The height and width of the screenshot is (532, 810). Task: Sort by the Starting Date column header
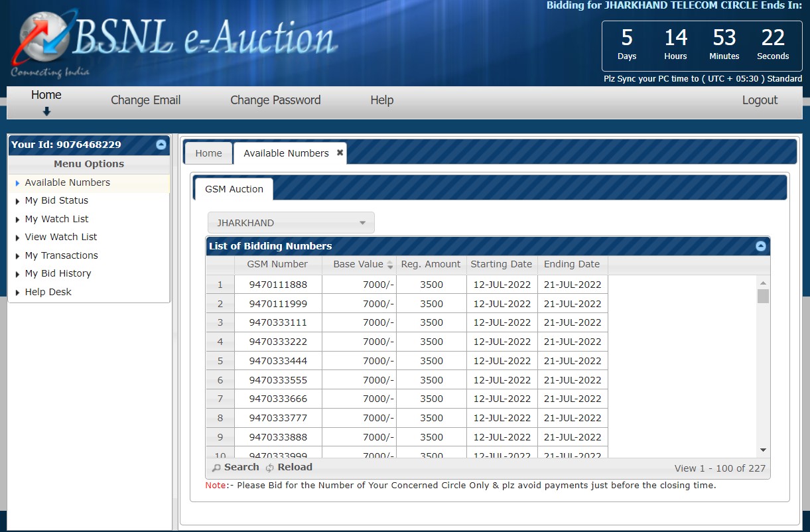pos(502,265)
